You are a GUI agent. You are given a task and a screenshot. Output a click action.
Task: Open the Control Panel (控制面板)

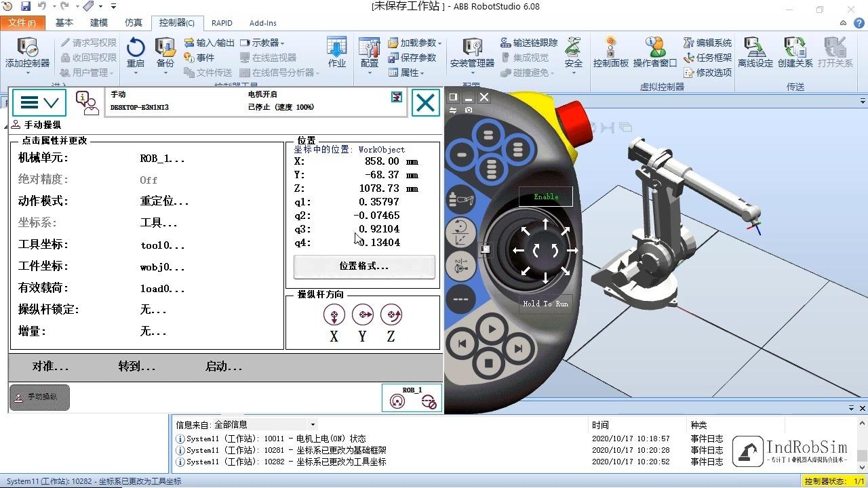coord(611,54)
